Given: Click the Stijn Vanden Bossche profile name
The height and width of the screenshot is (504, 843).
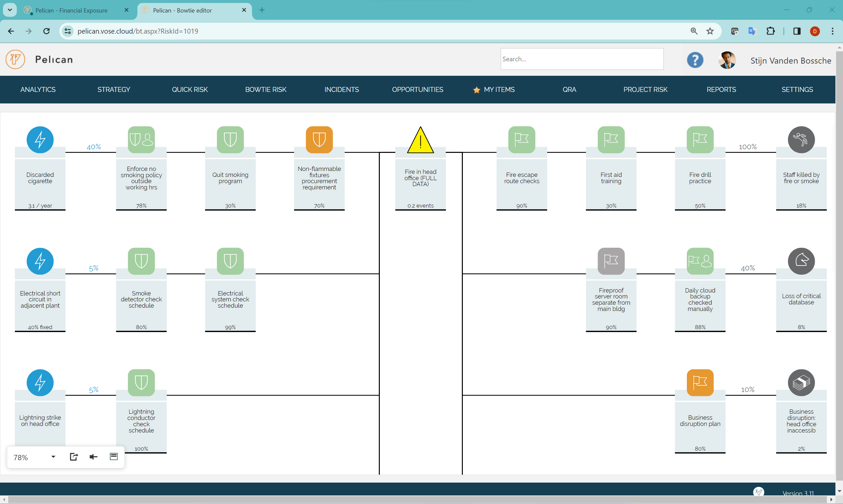Looking at the screenshot, I should pos(790,61).
